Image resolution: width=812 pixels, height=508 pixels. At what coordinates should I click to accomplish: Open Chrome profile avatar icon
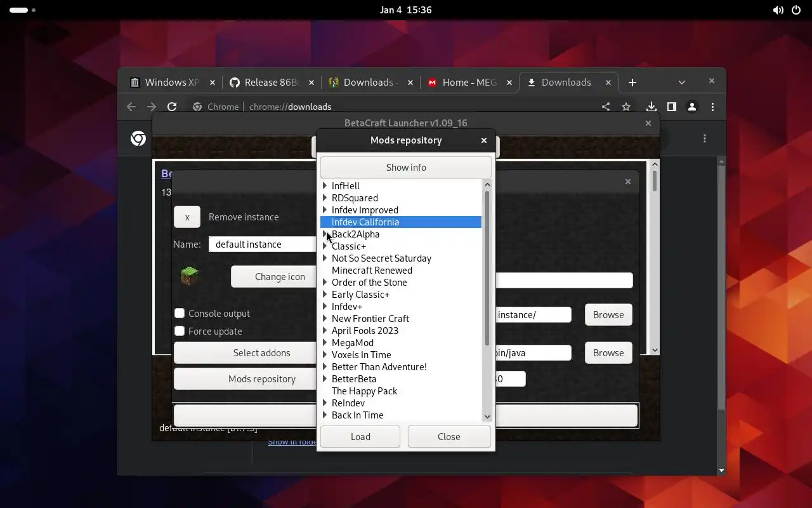[x=692, y=107]
